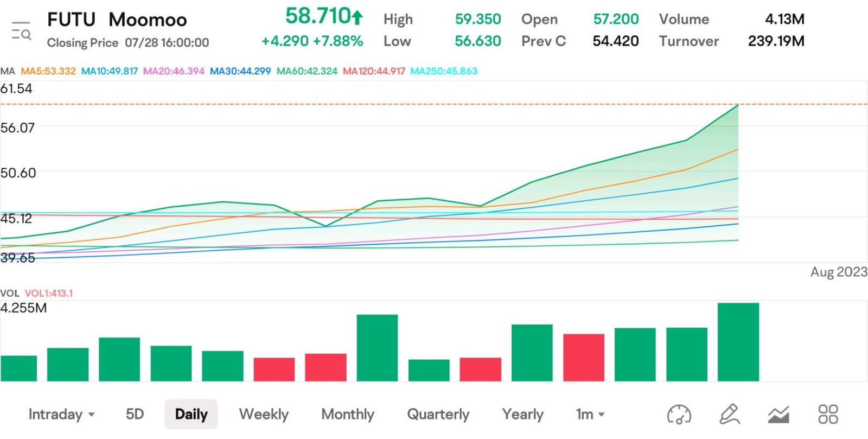Click the MA5:53.332 indicator label
Viewport: 868px width, 439px height.
tap(48, 71)
